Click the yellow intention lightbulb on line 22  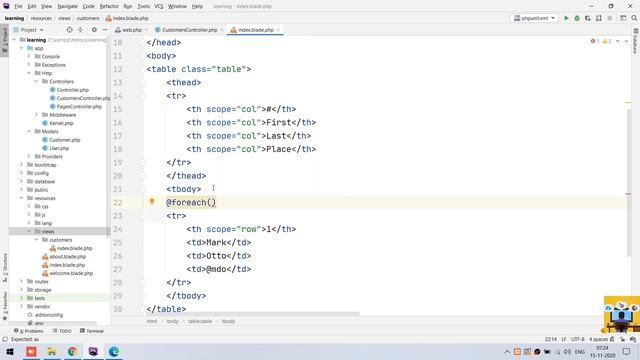pos(152,202)
